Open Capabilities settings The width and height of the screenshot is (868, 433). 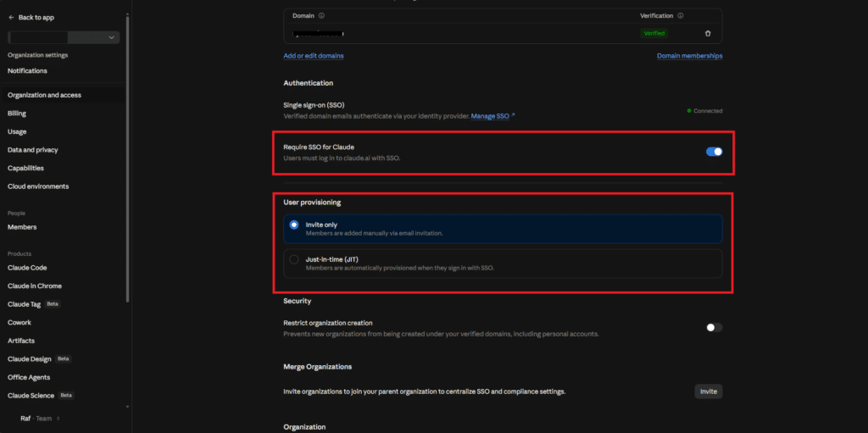pos(25,169)
